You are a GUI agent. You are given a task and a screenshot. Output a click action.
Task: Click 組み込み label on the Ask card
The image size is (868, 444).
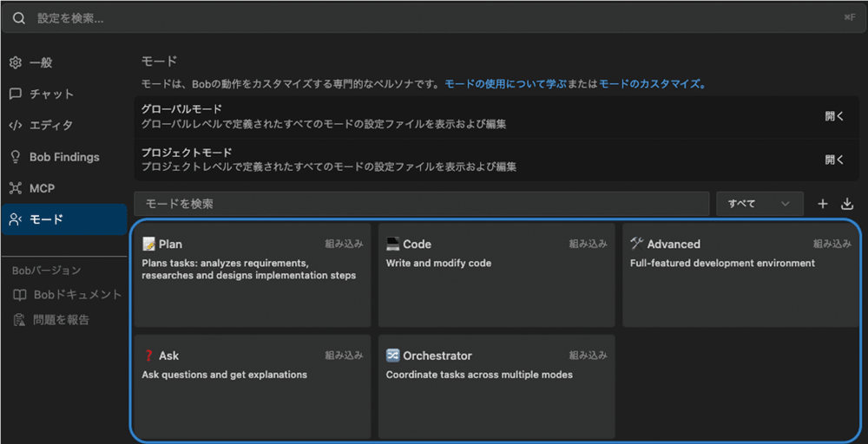tap(344, 356)
